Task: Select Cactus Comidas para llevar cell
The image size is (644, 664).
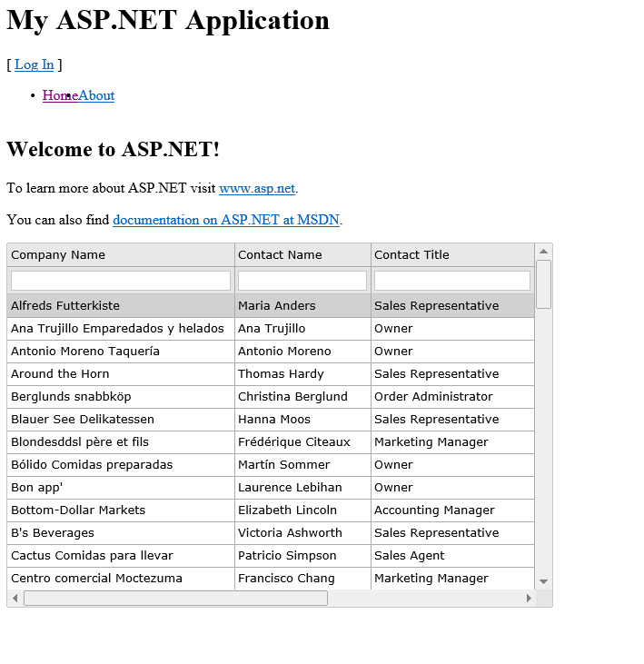Action: pos(121,556)
